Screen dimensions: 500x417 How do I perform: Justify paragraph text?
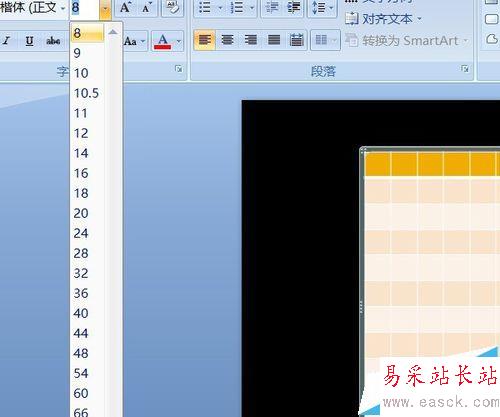(x=274, y=40)
